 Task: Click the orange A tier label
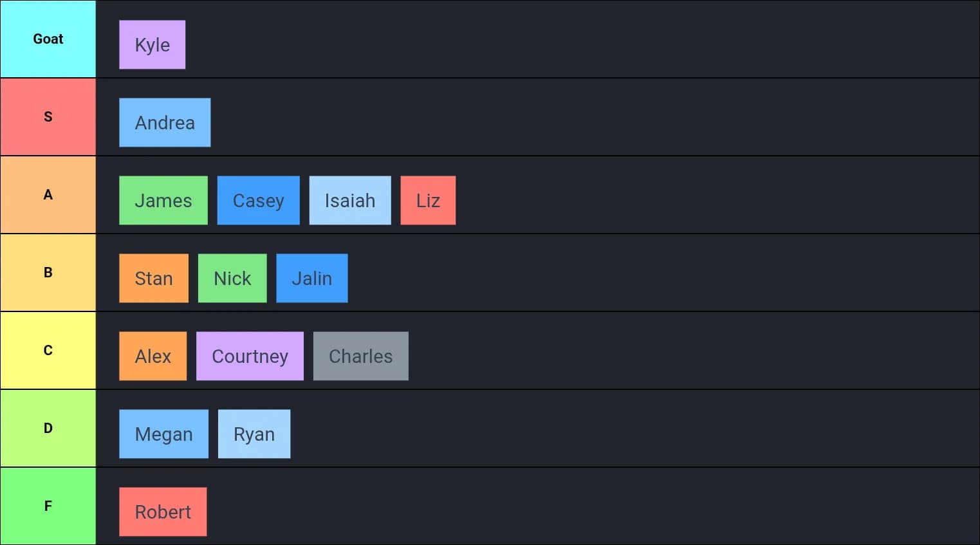[48, 194]
